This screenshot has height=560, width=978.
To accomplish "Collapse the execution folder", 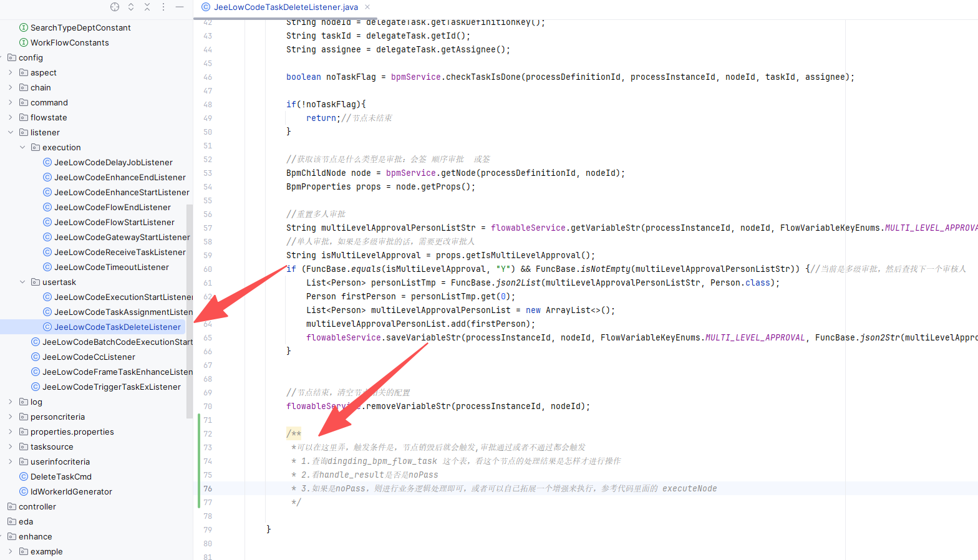I will point(22,147).
